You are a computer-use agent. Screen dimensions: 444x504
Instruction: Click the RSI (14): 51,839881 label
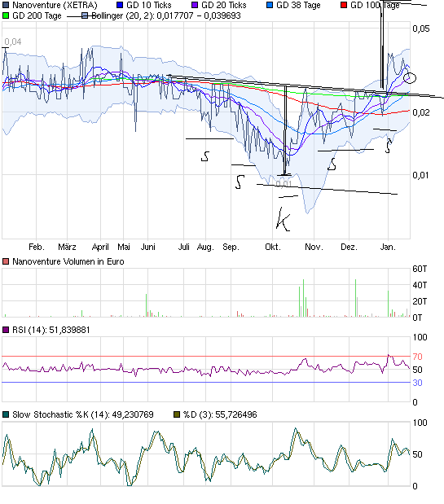(x=51, y=330)
